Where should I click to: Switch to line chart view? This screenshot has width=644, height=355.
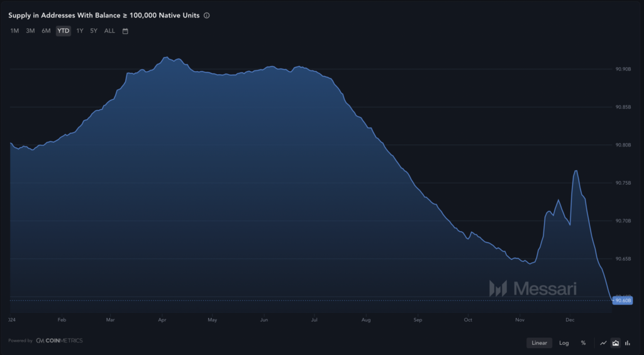[603, 343]
